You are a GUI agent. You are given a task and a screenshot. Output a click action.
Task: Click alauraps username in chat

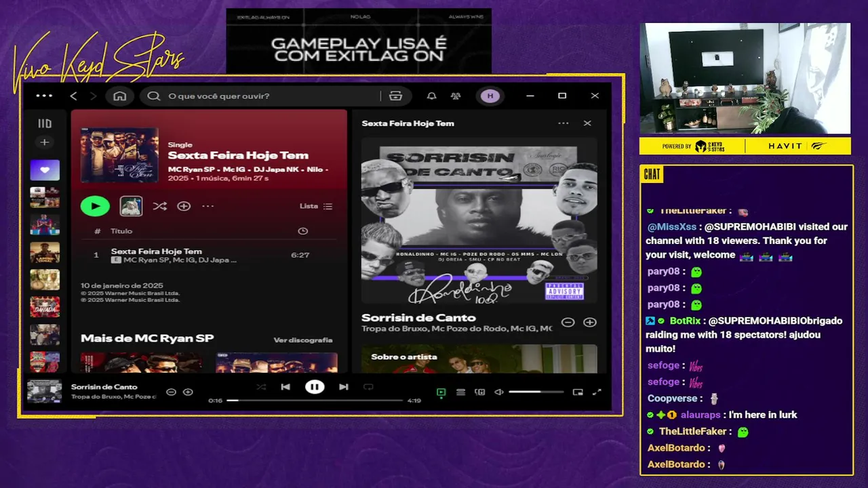(701, 415)
